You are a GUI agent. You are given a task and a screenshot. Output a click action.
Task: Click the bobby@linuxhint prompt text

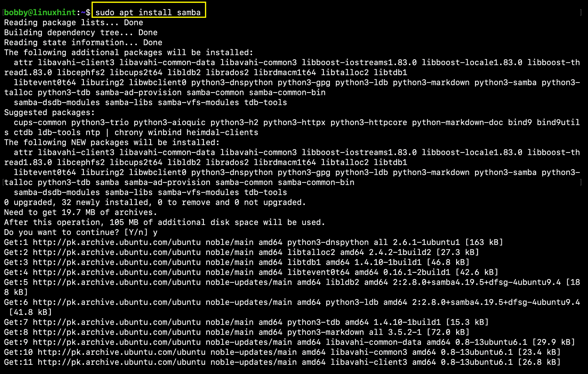[x=40, y=12]
